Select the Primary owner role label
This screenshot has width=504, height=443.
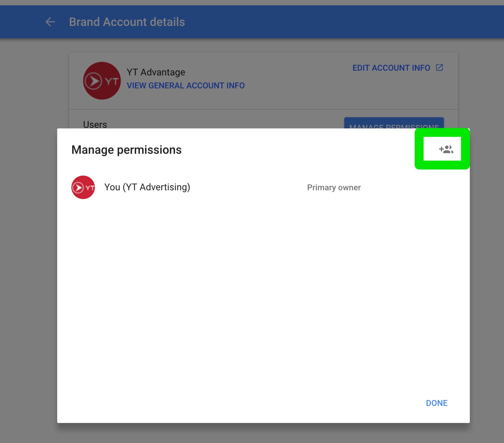[x=334, y=188]
